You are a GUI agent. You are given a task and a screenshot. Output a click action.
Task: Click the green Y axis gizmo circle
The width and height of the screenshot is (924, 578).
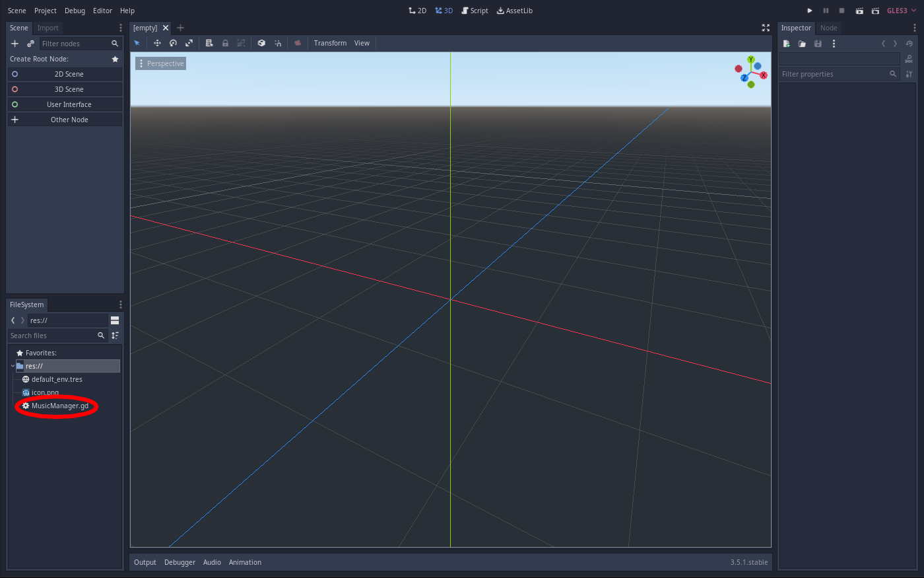point(750,60)
